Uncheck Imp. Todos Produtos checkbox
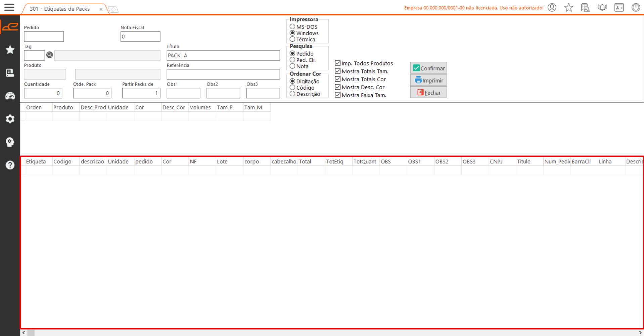The image size is (644, 336). 338,63
